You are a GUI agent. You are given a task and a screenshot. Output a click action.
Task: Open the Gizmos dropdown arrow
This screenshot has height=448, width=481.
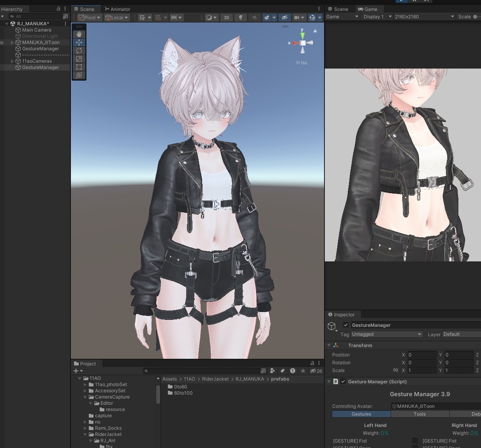320,17
